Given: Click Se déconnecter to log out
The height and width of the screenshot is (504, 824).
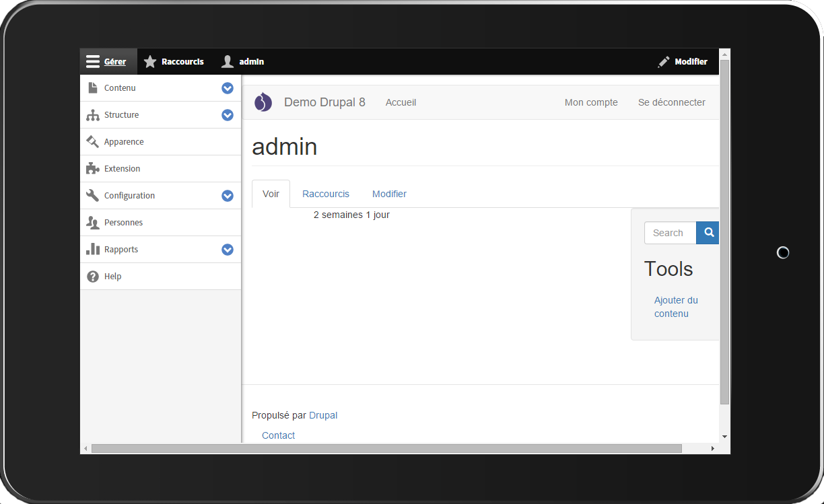Looking at the screenshot, I should click(x=672, y=102).
